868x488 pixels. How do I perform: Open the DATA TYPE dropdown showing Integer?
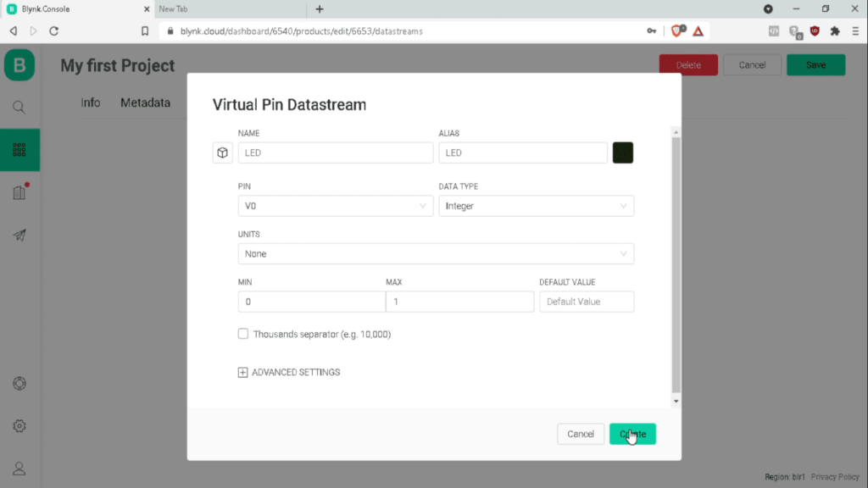tap(536, 206)
